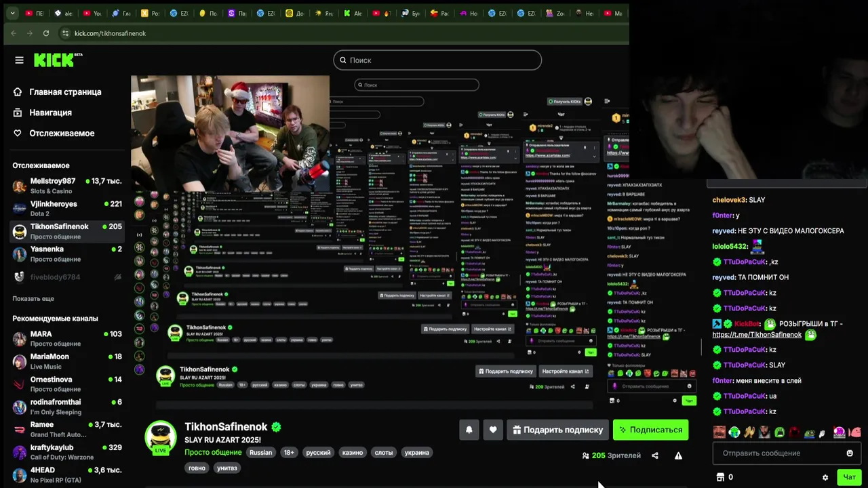Click the Kick logo
Image resolution: width=868 pixels, height=488 pixels.
coord(58,60)
